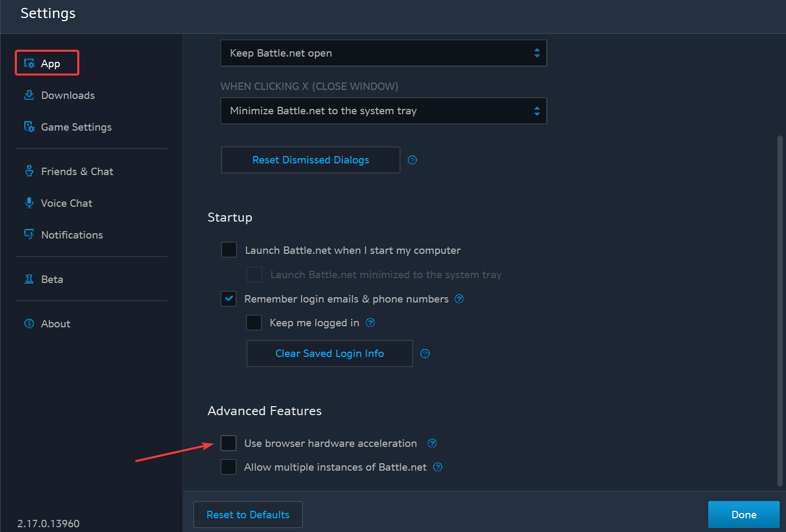
Task: Click the Notifications icon in sidebar
Action: [x=30, y=234]
